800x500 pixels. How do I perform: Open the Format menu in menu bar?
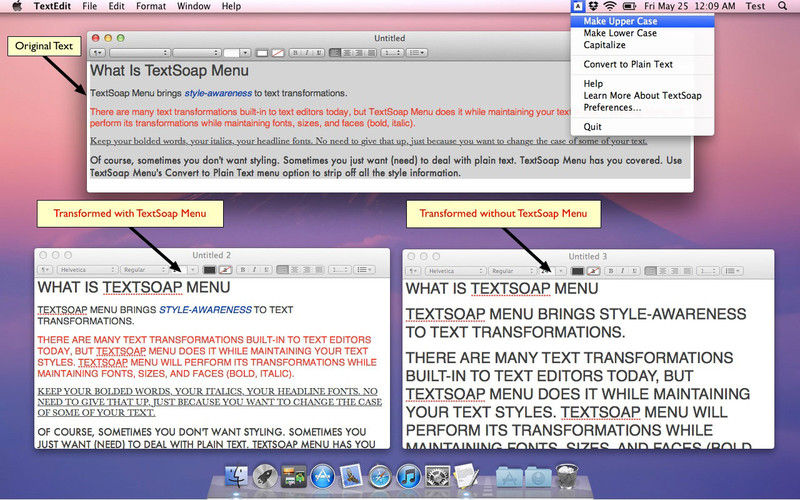tap(151, 6)
